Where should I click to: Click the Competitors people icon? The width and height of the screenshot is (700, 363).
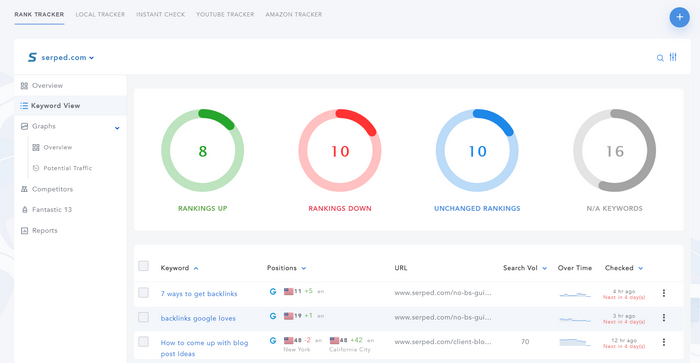(x=24, y=189)
